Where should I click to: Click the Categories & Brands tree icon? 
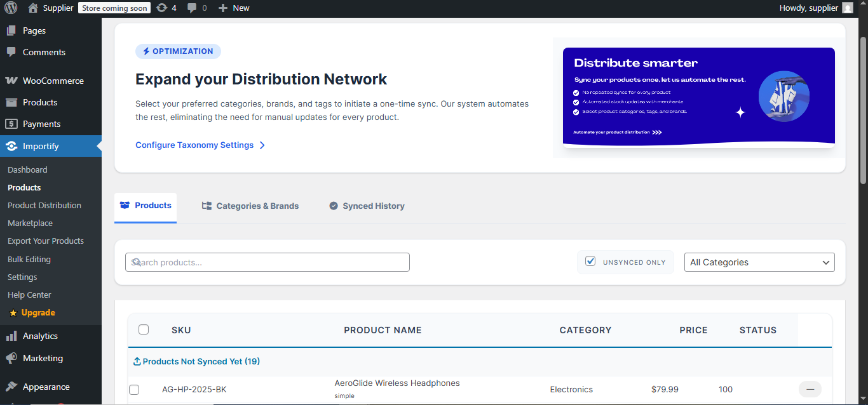(207, 206)
